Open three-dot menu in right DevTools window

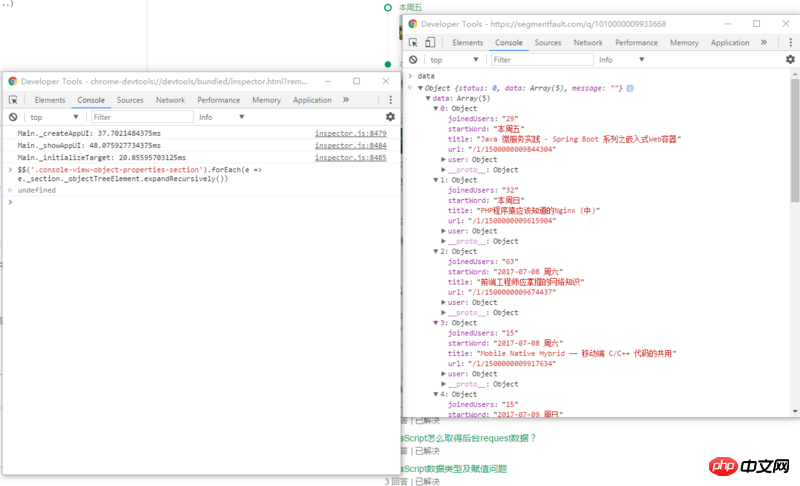pyautogui.click(x=790, y=42)
